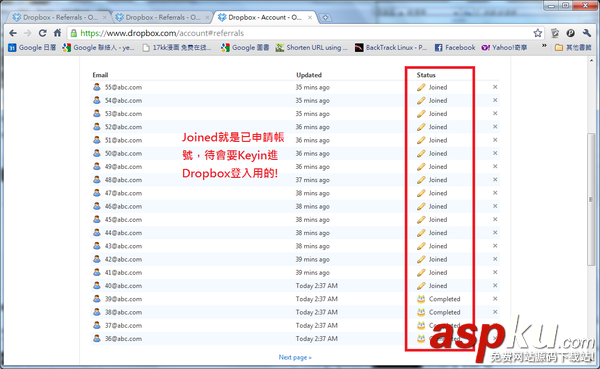Open the Yahoo! bookmark
The width and height of the screenshot is (600, 369).
(x=504, y=47)
